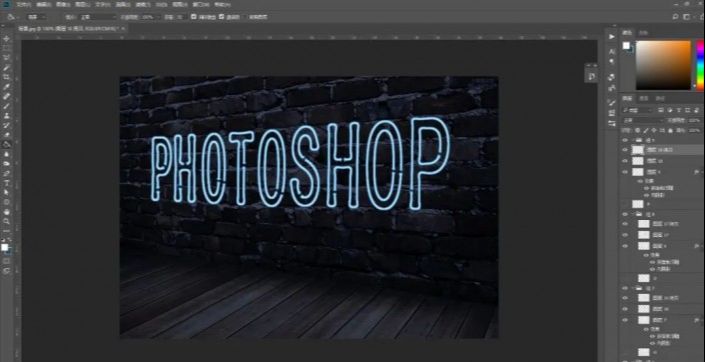Close the open document tab
Viewport: 705px width, 362px height.
click(123, 28)
